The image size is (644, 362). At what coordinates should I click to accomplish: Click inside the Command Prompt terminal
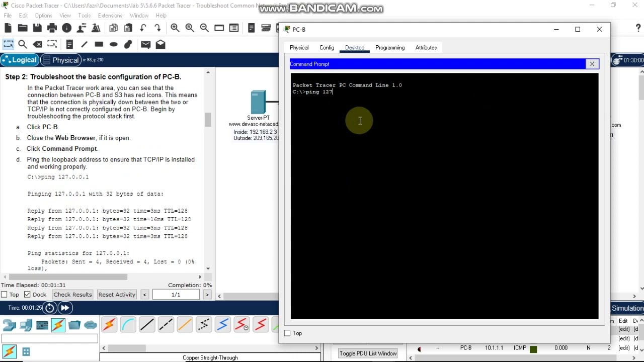444,196
